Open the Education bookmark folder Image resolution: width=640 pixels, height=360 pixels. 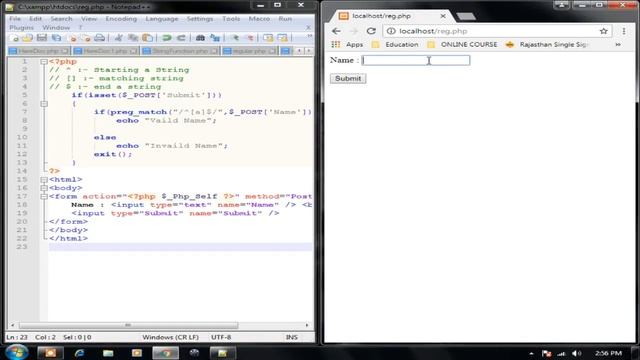click(395, 44)
